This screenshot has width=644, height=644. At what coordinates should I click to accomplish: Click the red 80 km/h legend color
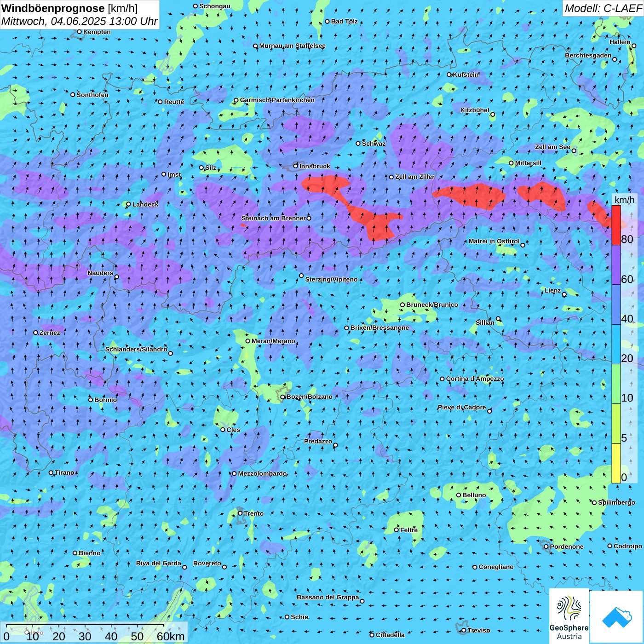point(616,225)
